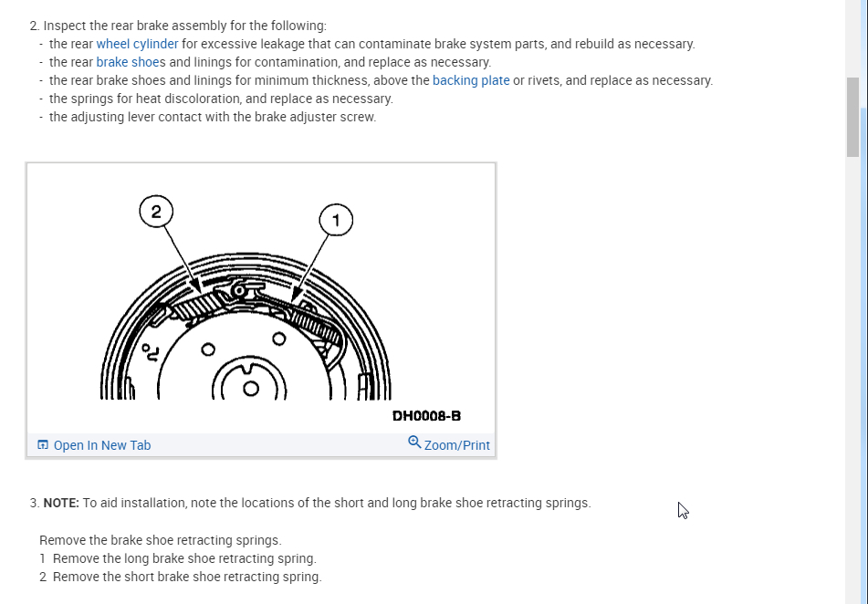Click the bold NOTE label in step 3
Image resolution: width=868 pixels, height=604 pixels.
[x=61, y=503]
